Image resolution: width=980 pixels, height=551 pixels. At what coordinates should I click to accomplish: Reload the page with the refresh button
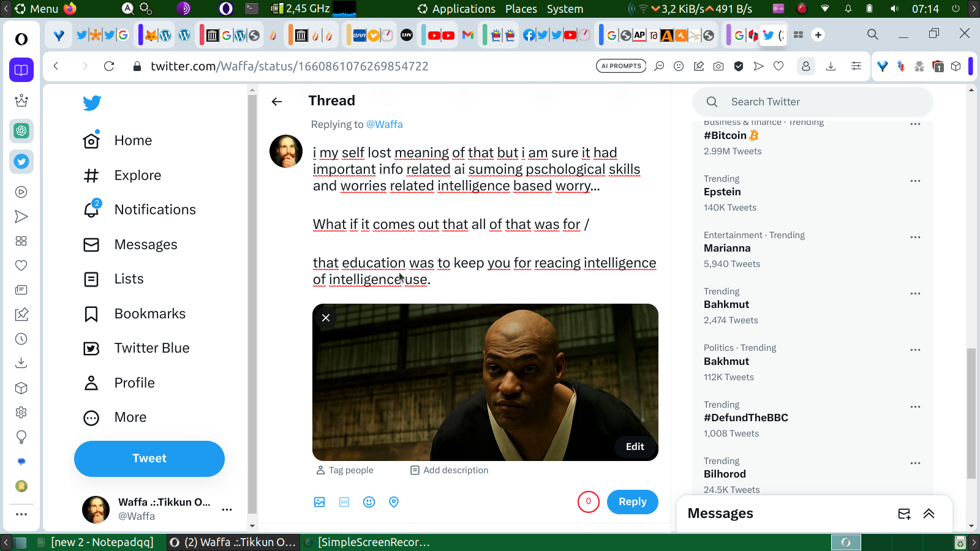pos(109,66)
